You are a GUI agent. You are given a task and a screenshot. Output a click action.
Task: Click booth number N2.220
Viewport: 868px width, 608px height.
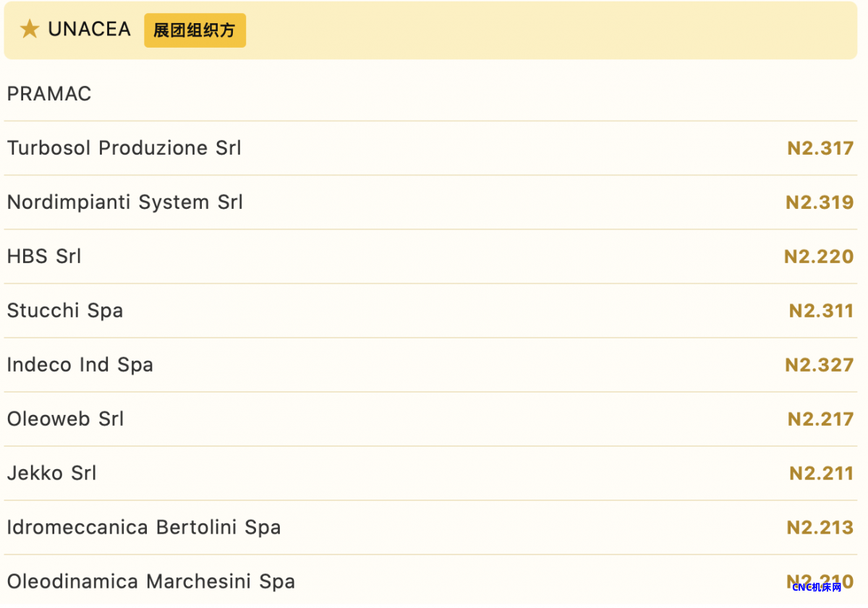point(819,257)
